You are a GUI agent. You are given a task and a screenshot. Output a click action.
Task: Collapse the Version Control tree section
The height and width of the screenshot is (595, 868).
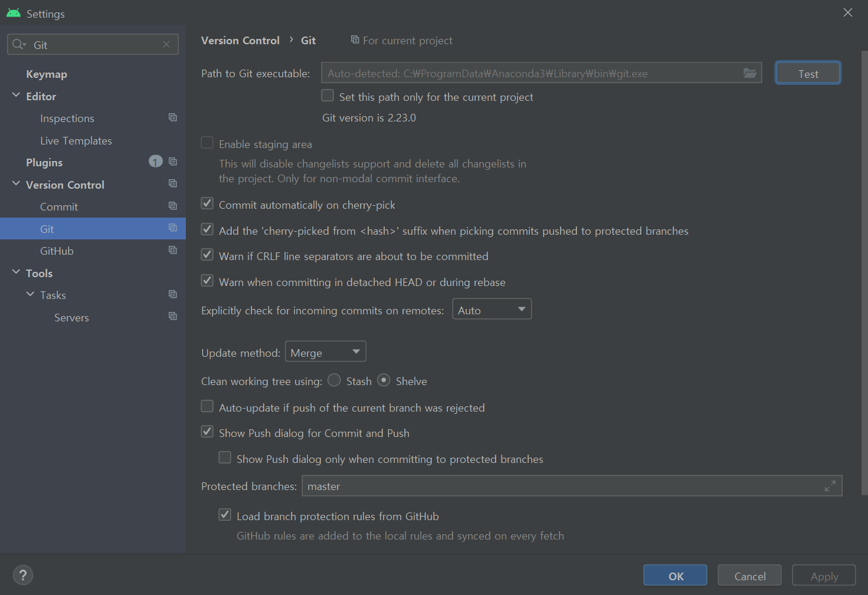tap(16, 183)
